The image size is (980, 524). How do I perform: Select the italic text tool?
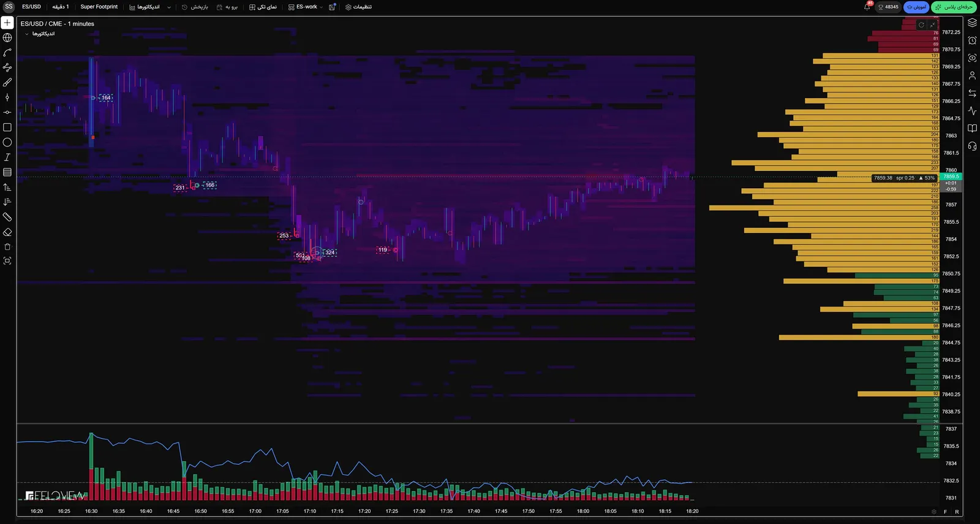7,157
